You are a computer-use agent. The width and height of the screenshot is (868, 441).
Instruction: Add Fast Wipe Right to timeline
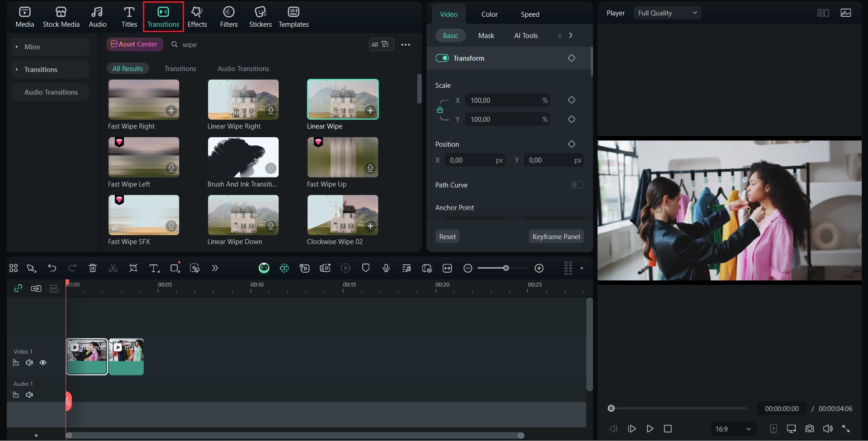pyautogui.click(x=171, y=110)
